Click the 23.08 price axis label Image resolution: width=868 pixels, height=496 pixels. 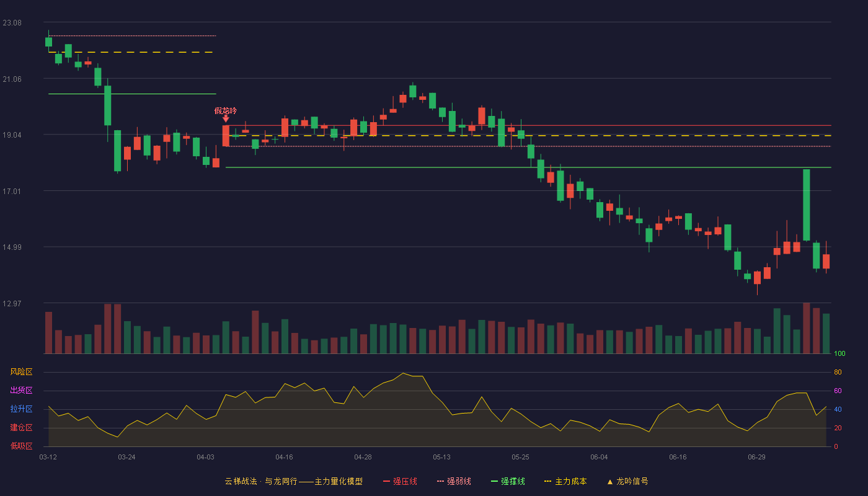[12, 23]
